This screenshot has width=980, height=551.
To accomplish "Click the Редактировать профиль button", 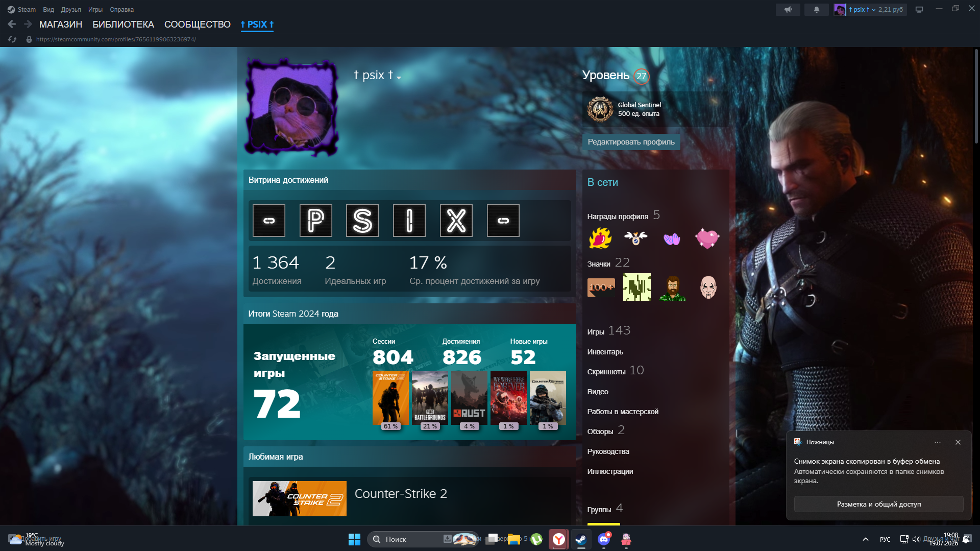I will tap(631, 142).
